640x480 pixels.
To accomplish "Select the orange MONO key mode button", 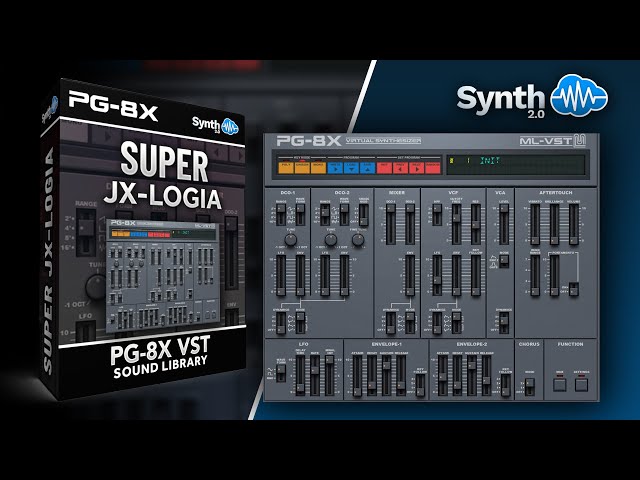I will click(x=318, y=167).
